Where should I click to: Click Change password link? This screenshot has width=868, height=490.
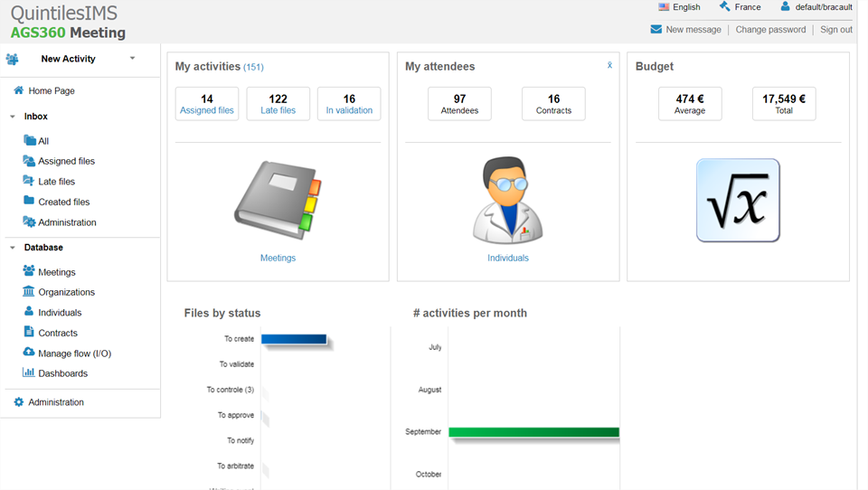pos(770,30)
